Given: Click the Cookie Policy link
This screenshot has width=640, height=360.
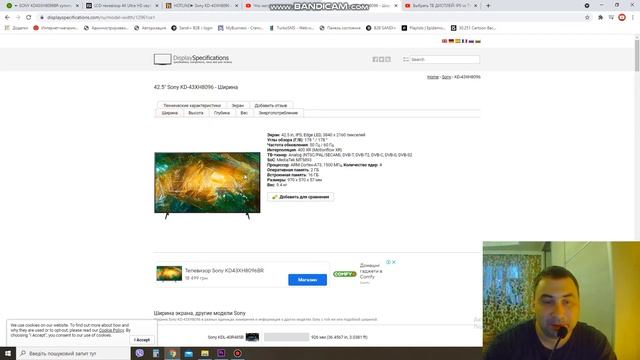Looking at the screenshot, I should [111, 330].
